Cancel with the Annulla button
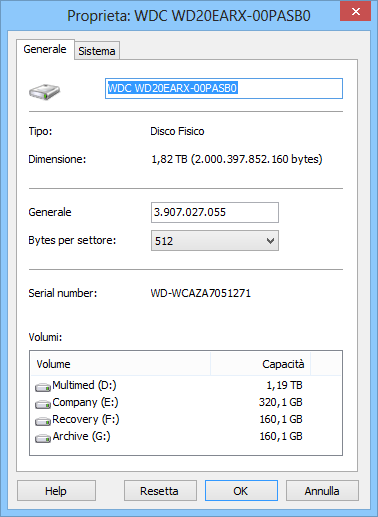378x517 pixels. [322, 491]
